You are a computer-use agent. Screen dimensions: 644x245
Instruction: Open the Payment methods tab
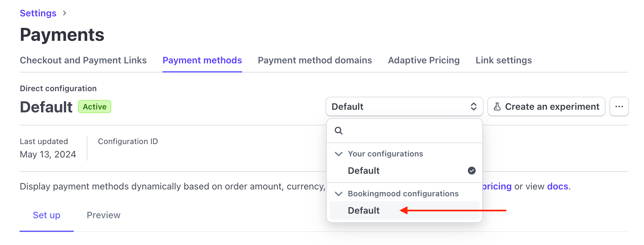coord(202,60)
